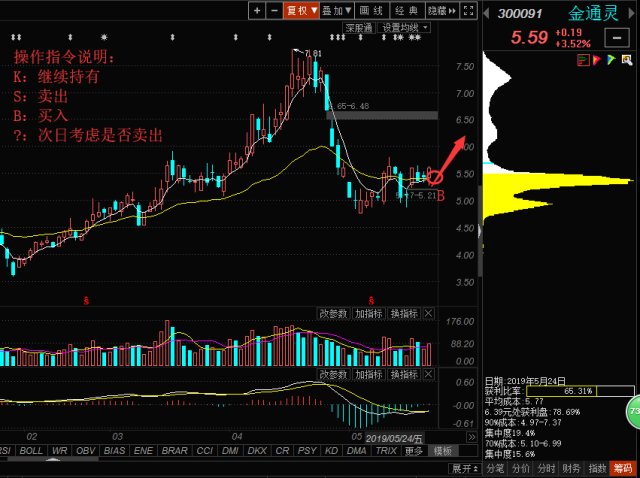Zoom out the chart with minus button
The image size is (640, 478).
[274, 11]
